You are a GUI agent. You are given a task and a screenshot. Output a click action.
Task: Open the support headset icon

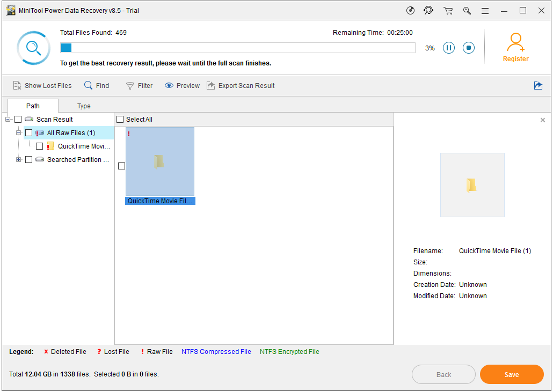pos(428,11)
